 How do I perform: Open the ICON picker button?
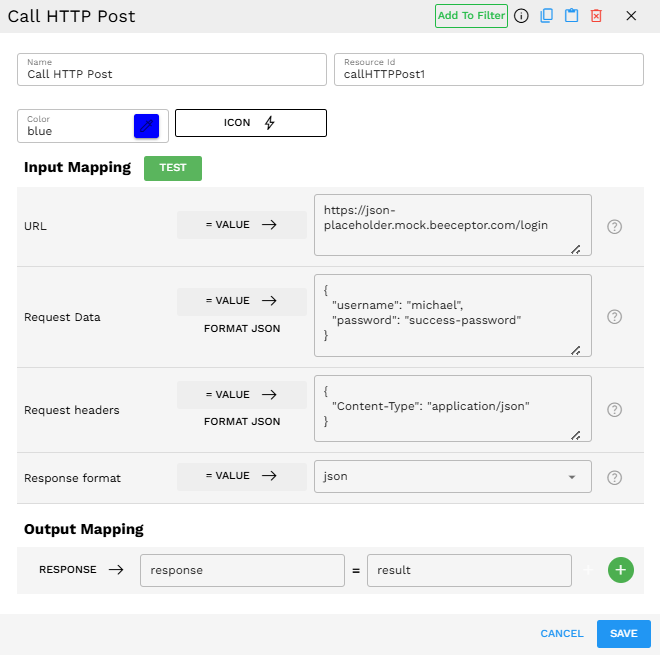pyautogui.click(x=250, y=123)
